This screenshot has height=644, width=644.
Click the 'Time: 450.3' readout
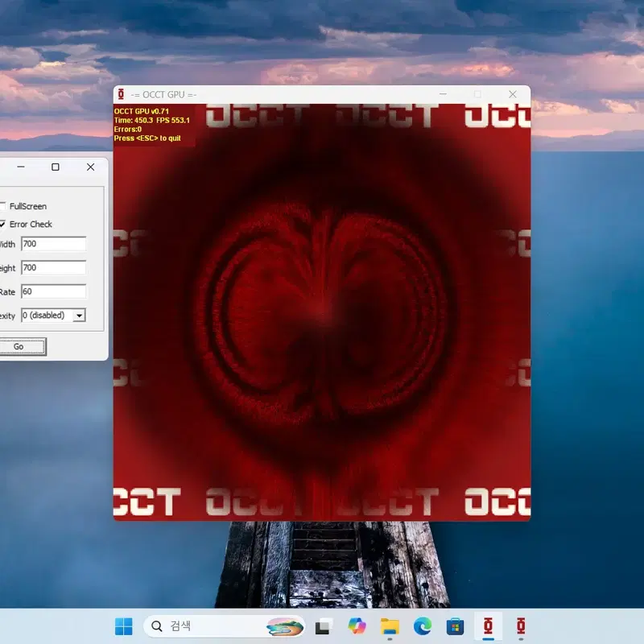pos(134,120)
